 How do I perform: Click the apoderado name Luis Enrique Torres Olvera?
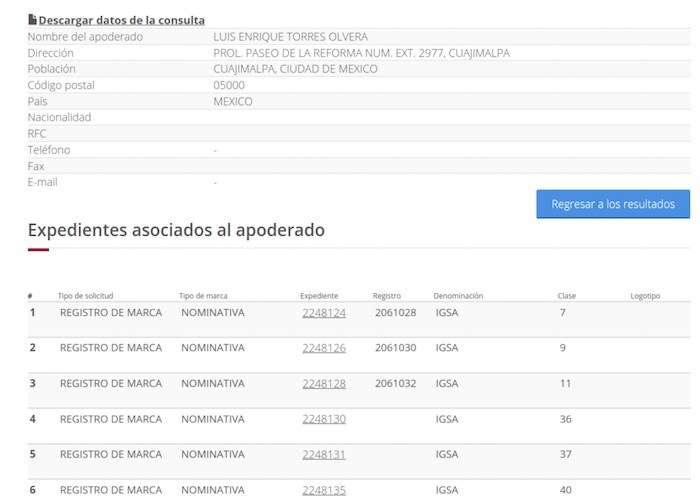point(290,37)
